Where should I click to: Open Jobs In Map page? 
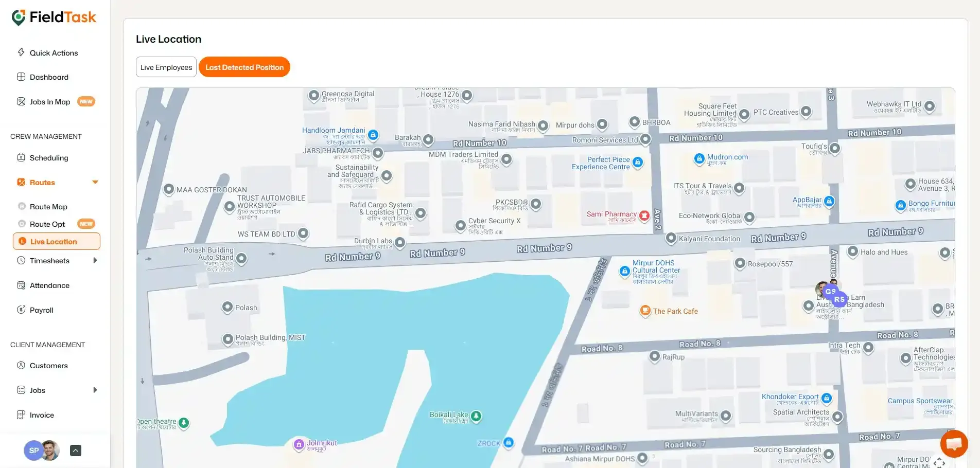(50, 102)
